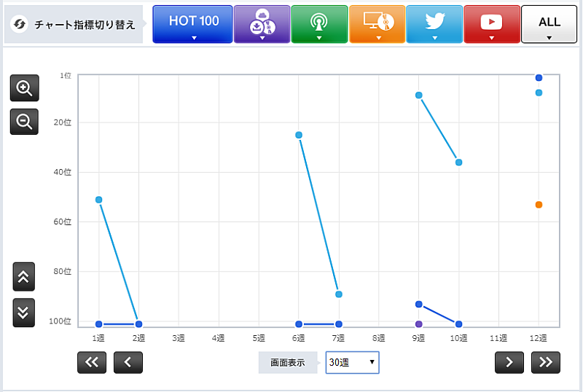Toggle the green radio airplay indicator
This screenshot has height=392, width=583.
point(319,24)
